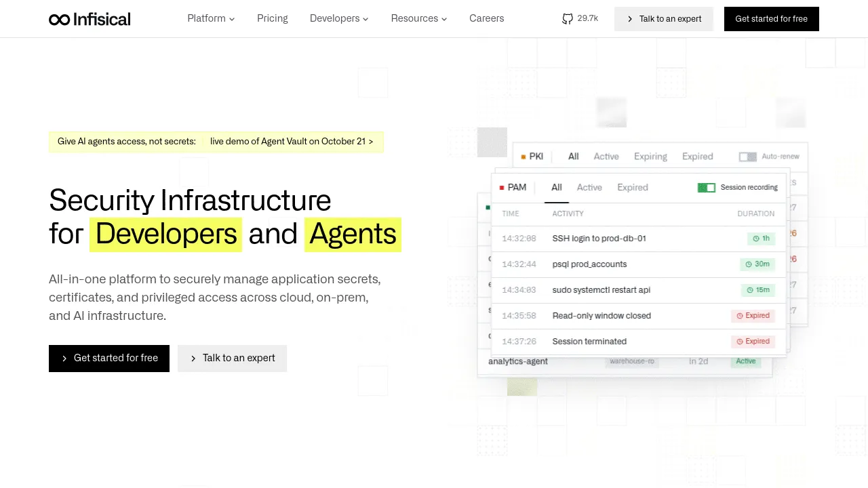
Task: Click the highlighted Agents headline word
Action: click(353, 235)
